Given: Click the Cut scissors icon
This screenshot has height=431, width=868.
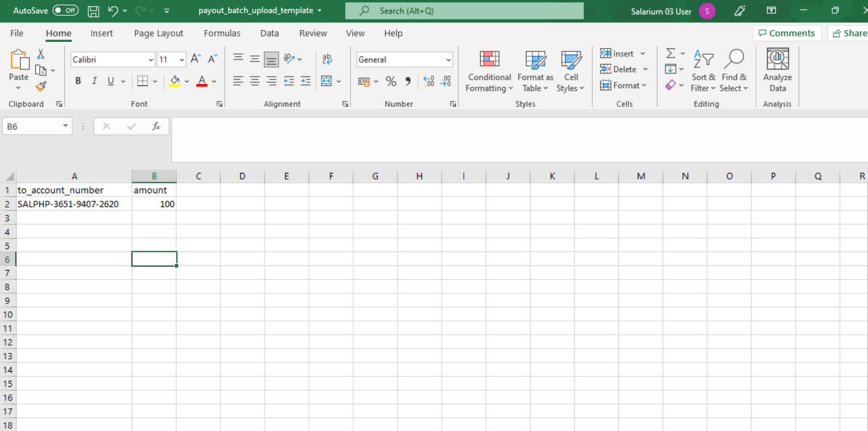Looking at the screenshot, I should point(41,54).
